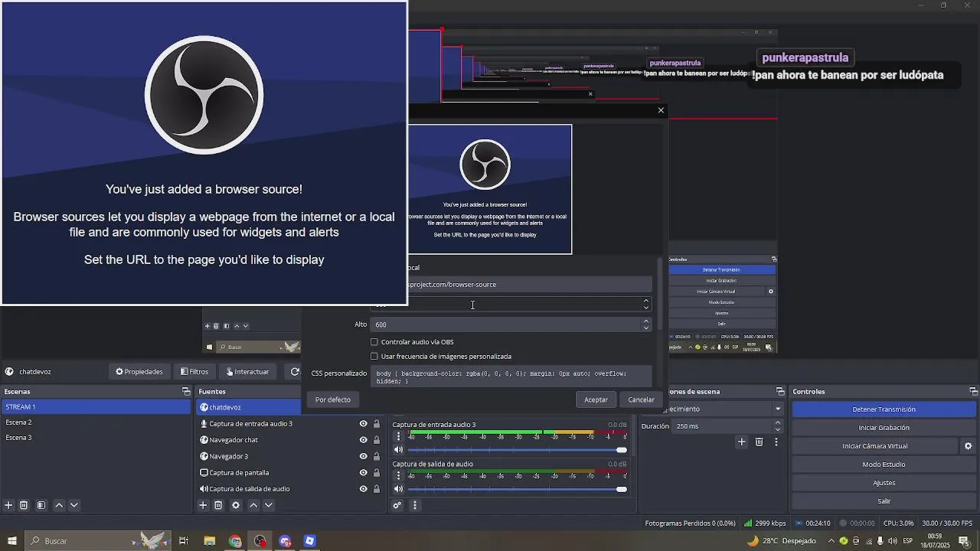This screenshot has height=551, width=980.
Task: Undock the scene transitions panel
Action: (780, 392)
